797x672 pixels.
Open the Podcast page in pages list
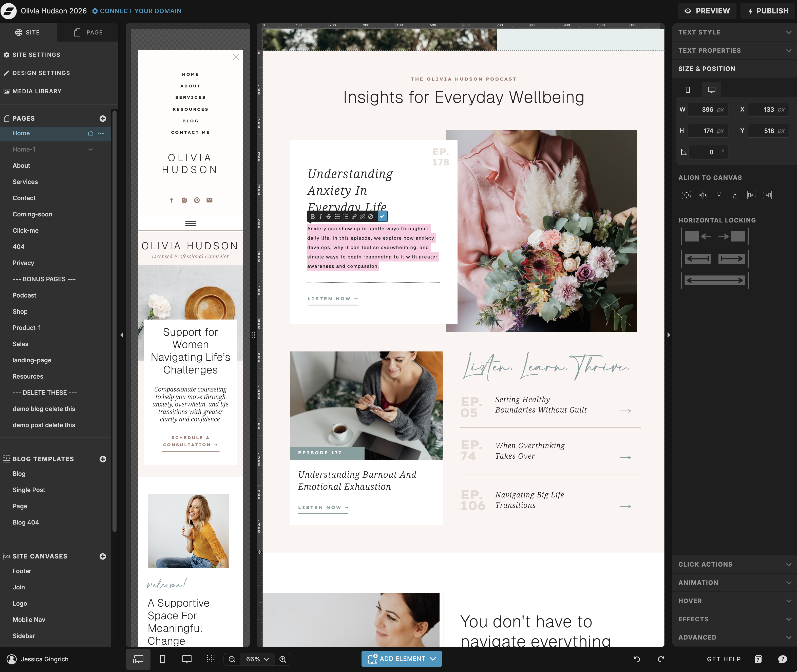[x=24, y=295]
